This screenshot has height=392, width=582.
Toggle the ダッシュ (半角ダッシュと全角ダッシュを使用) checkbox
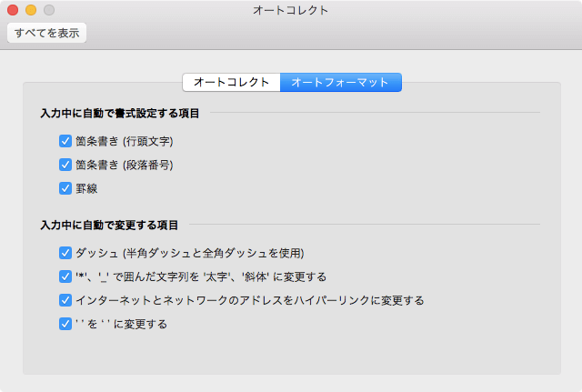pyautogui.click(x=65, y=253)
